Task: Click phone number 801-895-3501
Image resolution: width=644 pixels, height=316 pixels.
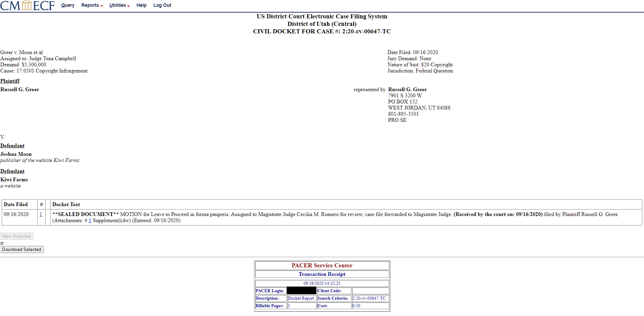Action: (403, 114)
